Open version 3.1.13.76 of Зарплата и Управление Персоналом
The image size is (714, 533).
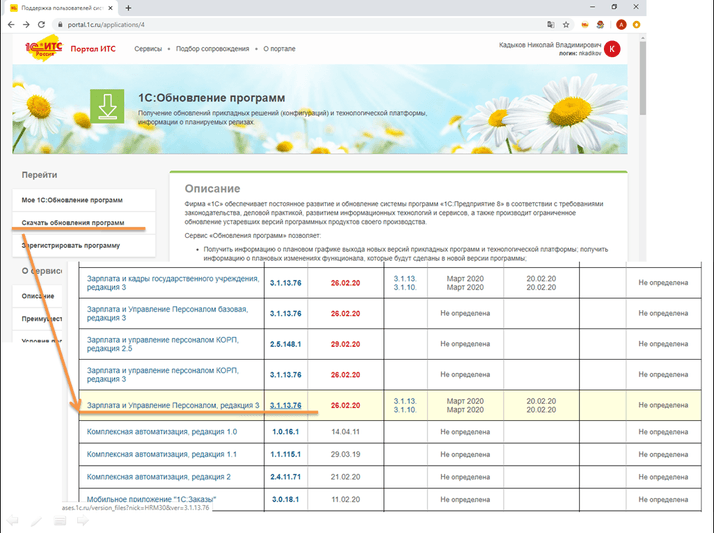[x=285, y=405]
